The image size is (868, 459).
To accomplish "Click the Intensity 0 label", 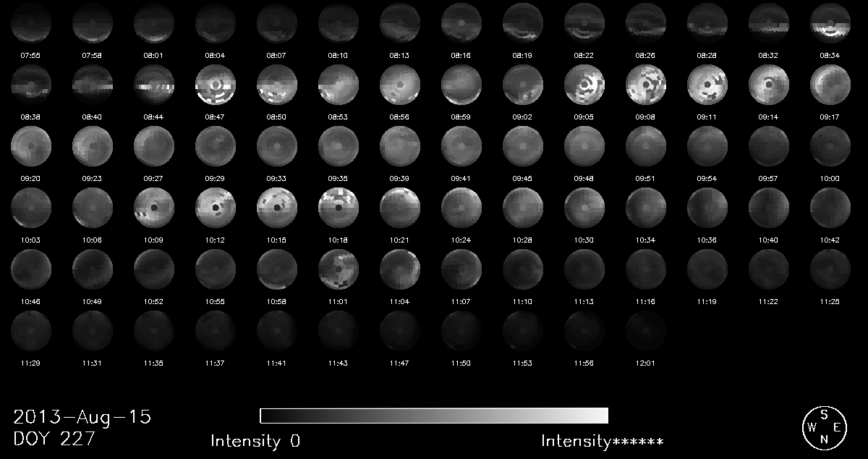I will 255,441.
